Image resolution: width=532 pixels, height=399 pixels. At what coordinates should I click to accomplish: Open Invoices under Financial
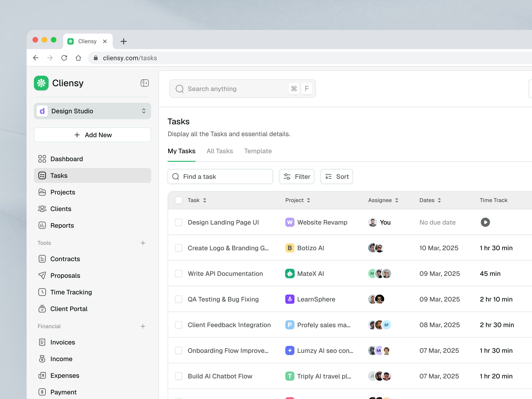62,342
